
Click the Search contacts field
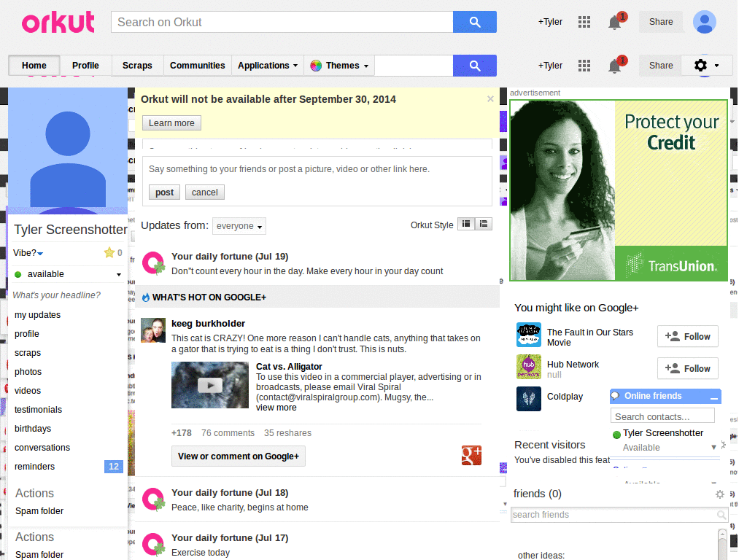(662, 416)
